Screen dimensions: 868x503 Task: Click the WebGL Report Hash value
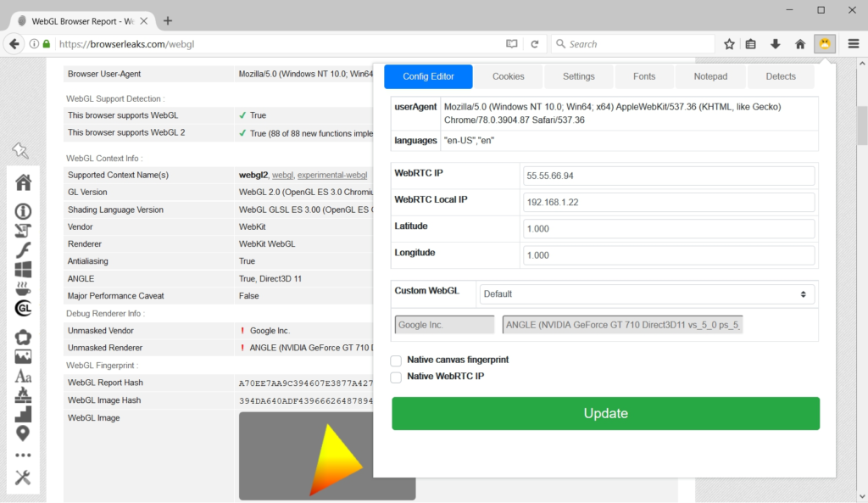[x=306, y=383]
